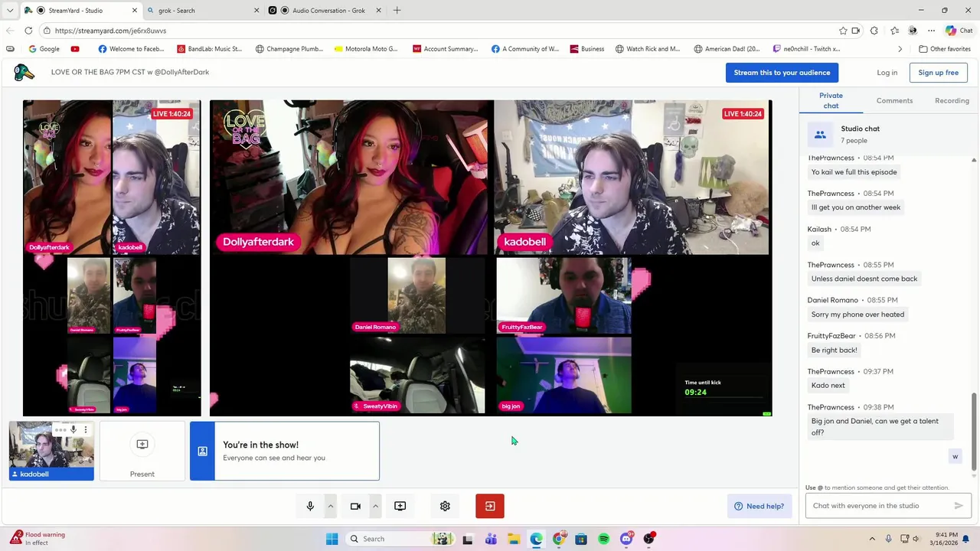Click camera permission icon in address bar

pos(856,31)
